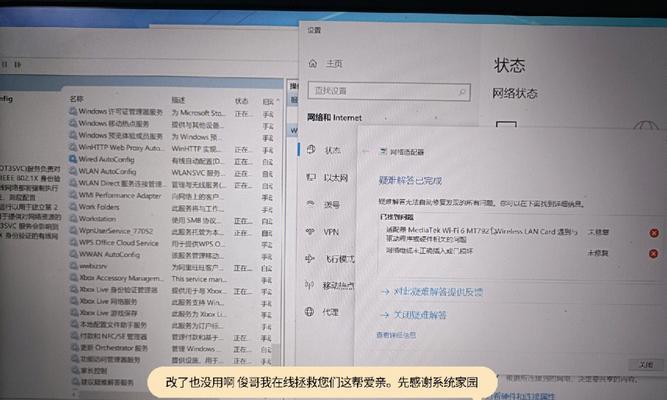Sort services by the 描述 column header
This screenshot has height=400, width=667.
click(x=178, y=100)
